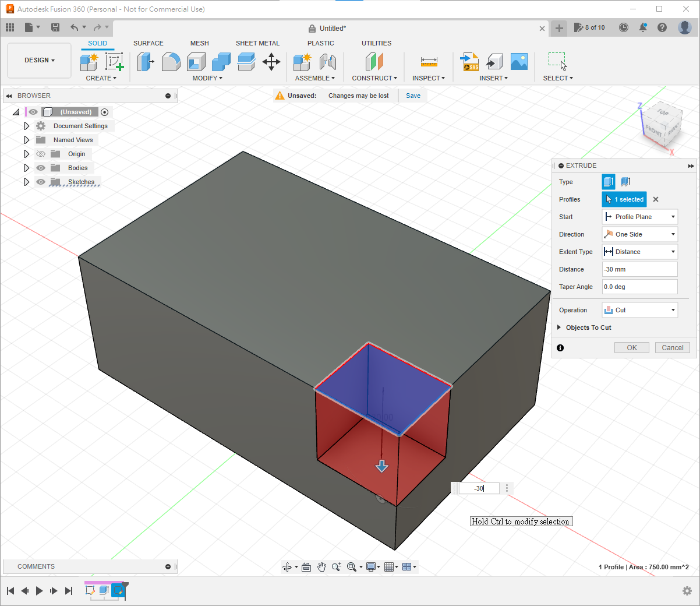
Task: Click the Taper Angle input field
Action: pos(639,287)
